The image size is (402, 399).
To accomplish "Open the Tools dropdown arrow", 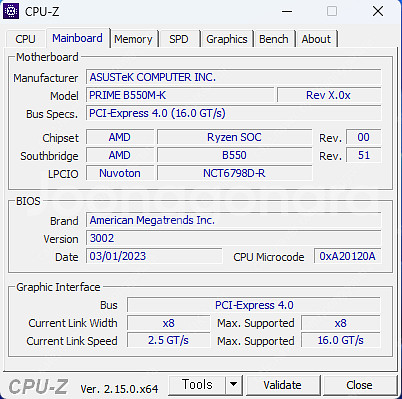I will [234, 384].
